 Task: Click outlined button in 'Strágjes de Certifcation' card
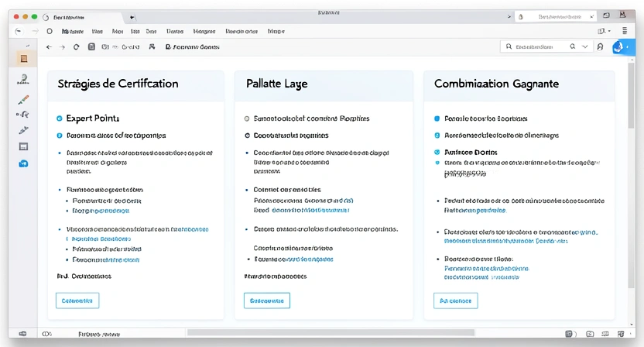click(77, 301)
